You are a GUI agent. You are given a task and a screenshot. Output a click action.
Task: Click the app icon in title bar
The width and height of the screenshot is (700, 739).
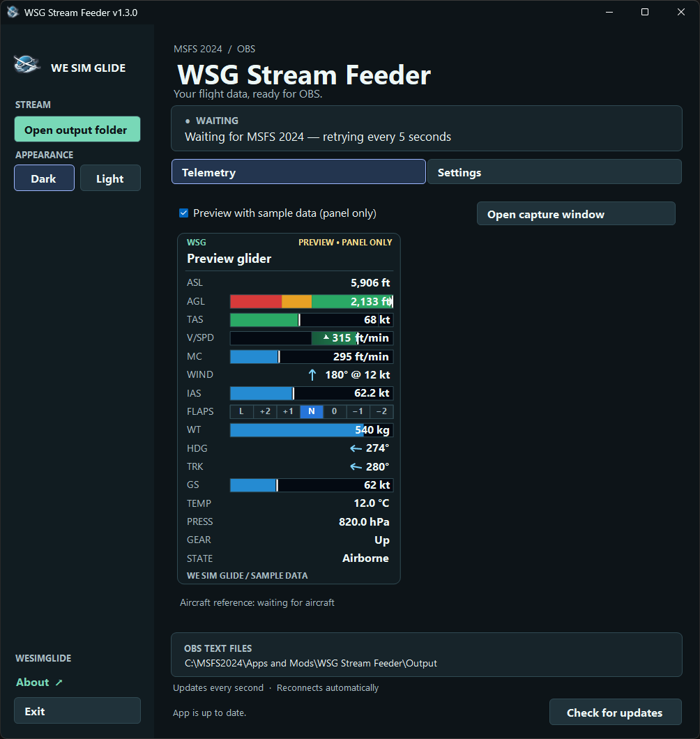(13, 12)
